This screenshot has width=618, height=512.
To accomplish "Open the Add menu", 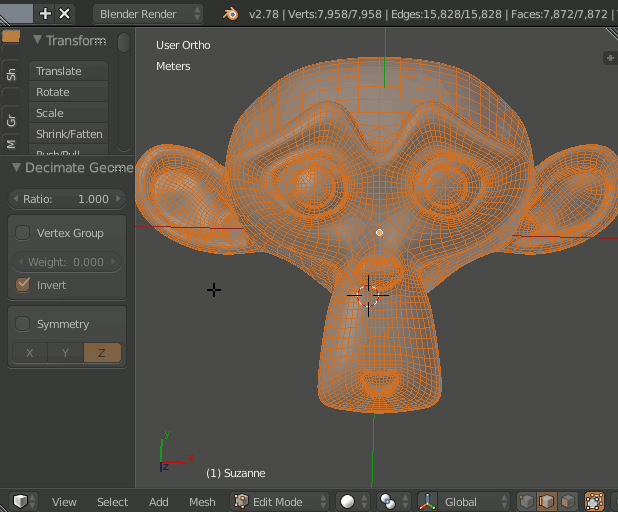I will (x=158, y=502).
